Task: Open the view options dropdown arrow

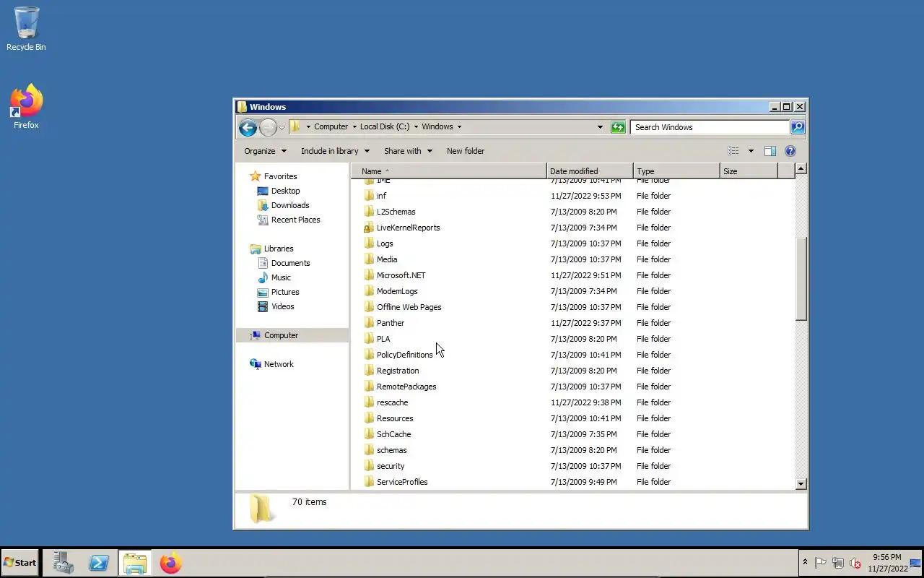Action: (x=751, y=151)
